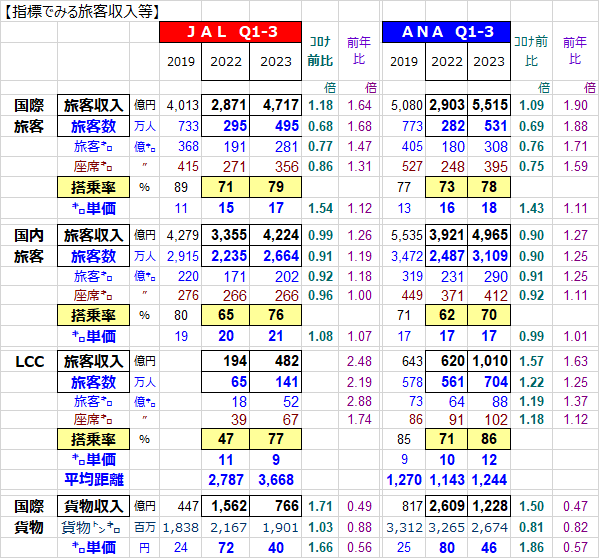
Task: Select the LCC load factor cell 47
Action: pyautogui.click(x=225, y=439)
